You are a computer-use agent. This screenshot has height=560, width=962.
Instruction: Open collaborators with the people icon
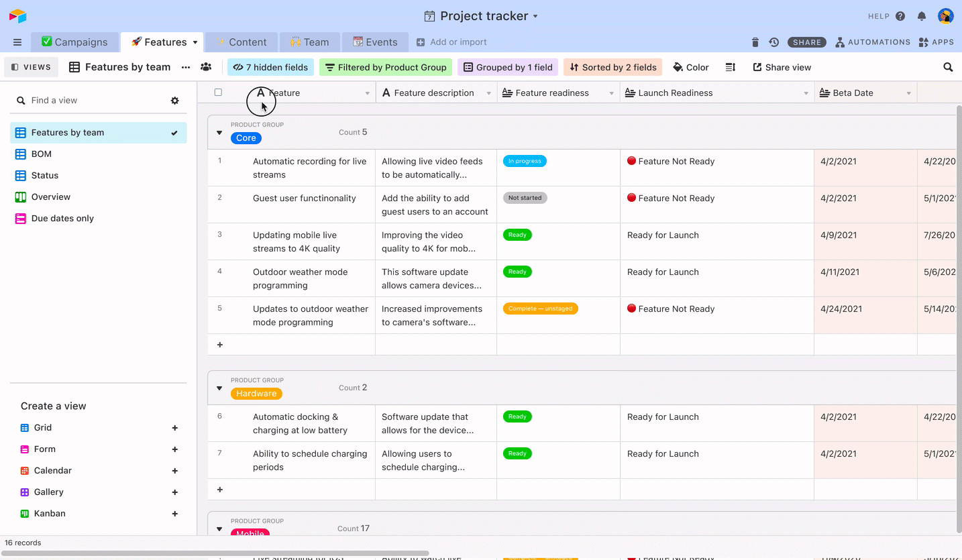pyautogui.click(x=206, y=67)
